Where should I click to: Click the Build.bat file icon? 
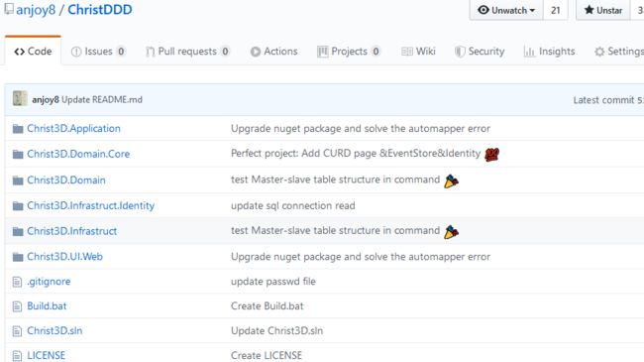tap(17, 306)
